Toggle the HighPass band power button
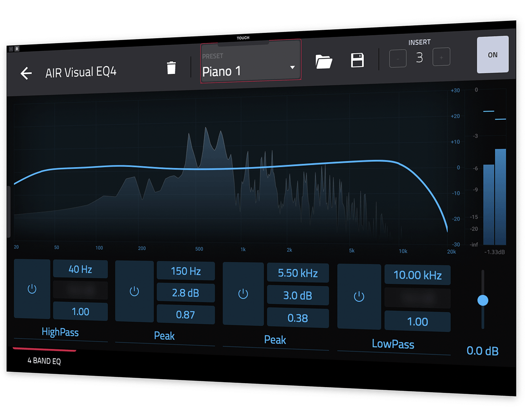The image size is (525, 420). (32, 289)
